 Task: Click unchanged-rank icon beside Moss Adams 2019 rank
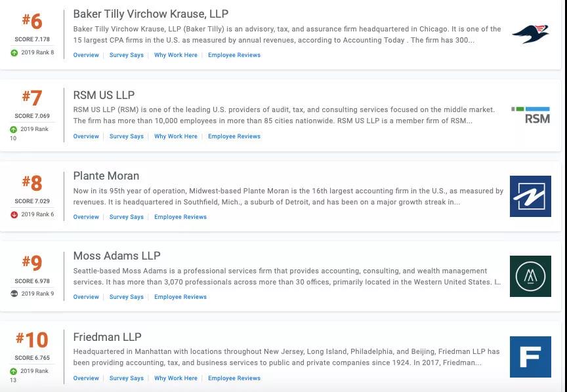(x=14, y=294)
